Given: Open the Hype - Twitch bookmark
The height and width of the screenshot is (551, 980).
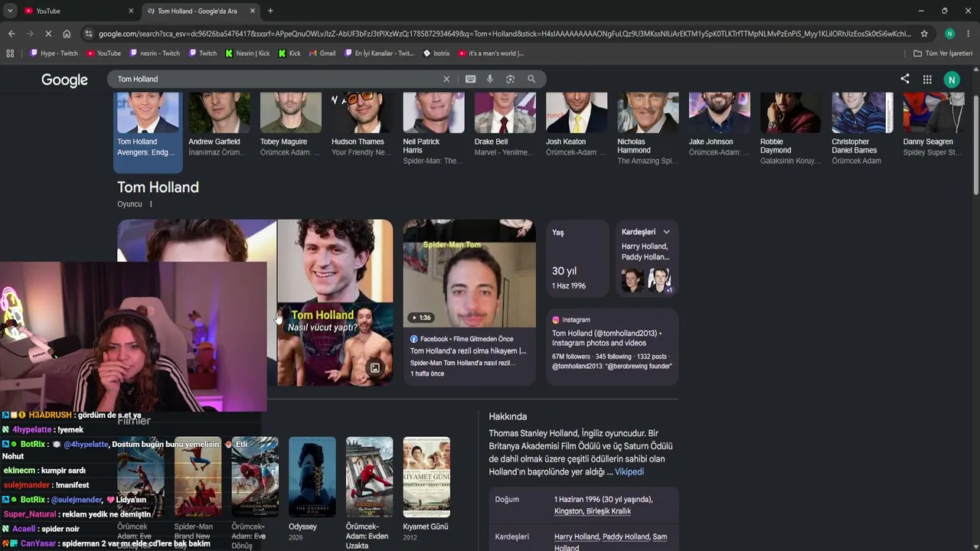Looking at the screenshot, I should pos(54,54).
